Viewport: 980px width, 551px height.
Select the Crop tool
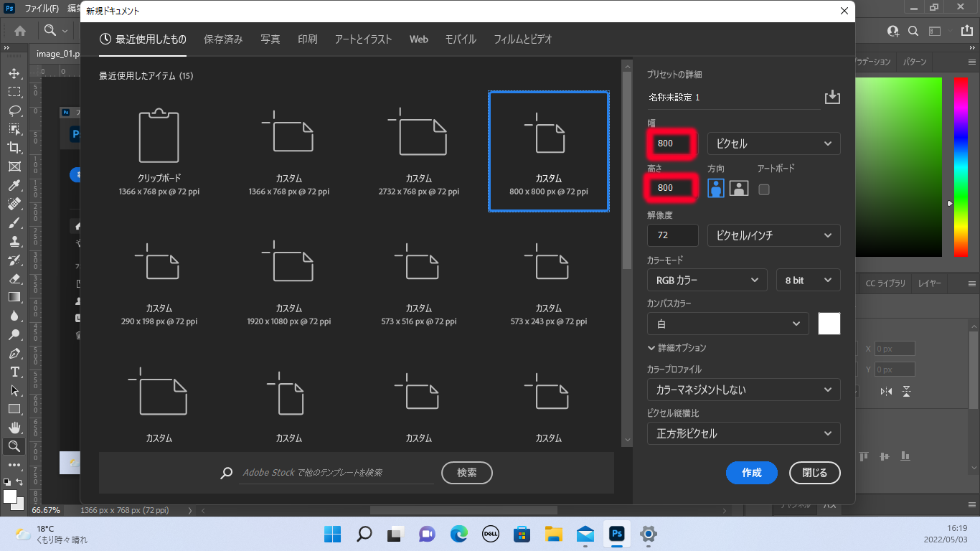point(14,148)
